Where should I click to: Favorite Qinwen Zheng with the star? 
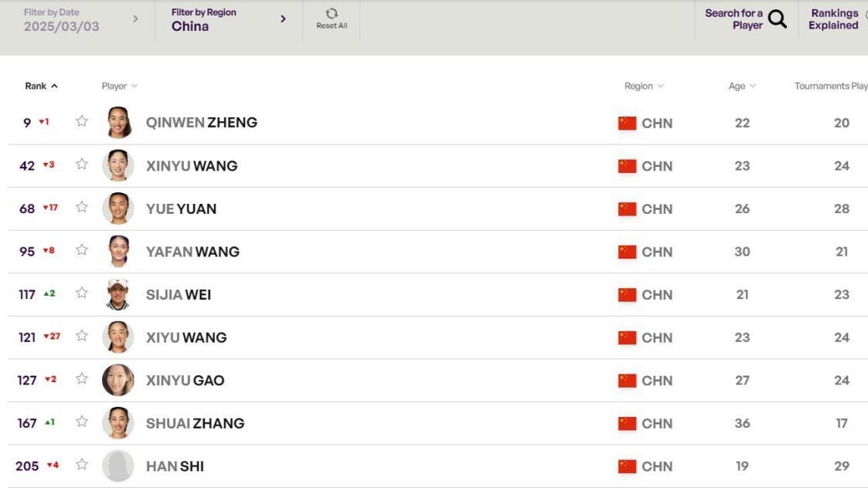[x=82, y=121]
